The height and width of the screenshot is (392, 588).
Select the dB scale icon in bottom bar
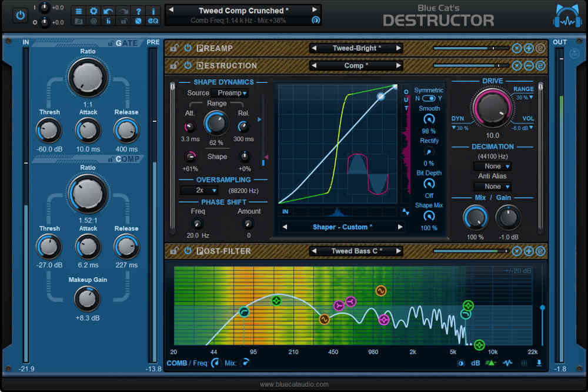[475, 363]
